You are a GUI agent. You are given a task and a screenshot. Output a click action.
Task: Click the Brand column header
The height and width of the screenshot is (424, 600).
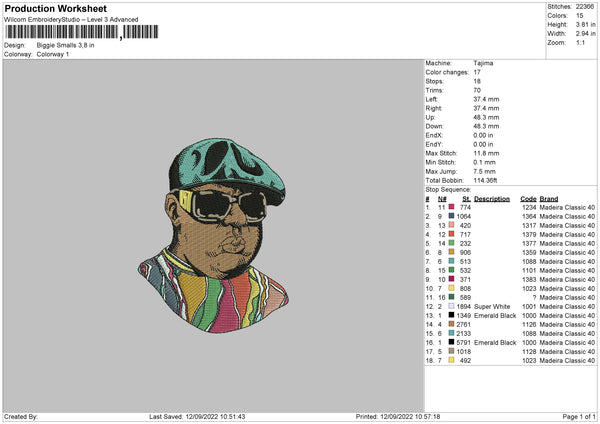click(x=549, y=199)
